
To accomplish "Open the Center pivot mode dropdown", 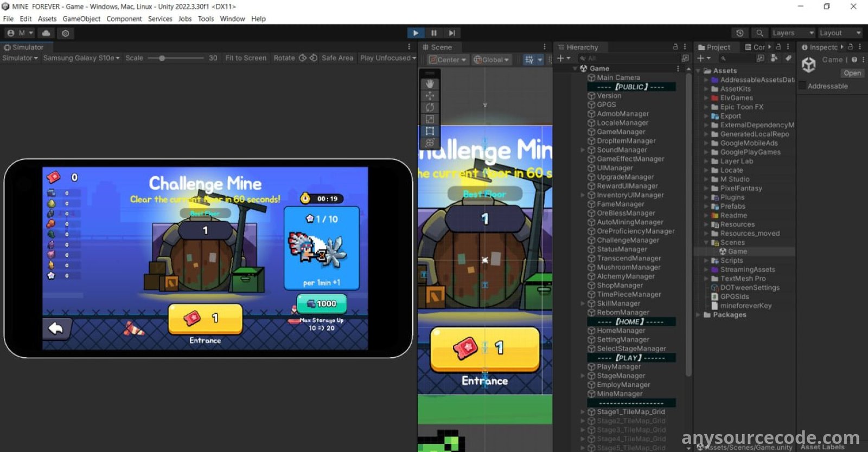I will [448, 60].
